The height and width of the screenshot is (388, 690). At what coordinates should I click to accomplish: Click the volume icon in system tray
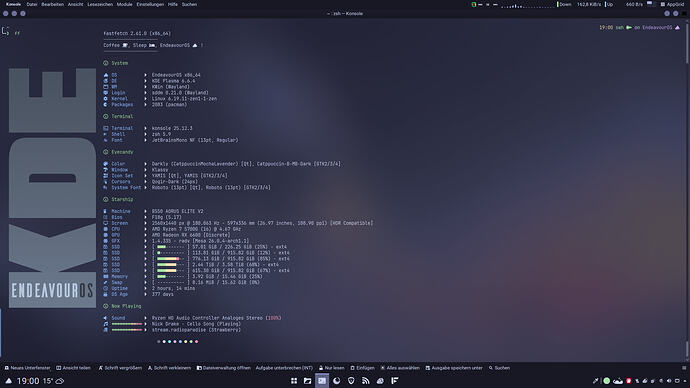669,381
